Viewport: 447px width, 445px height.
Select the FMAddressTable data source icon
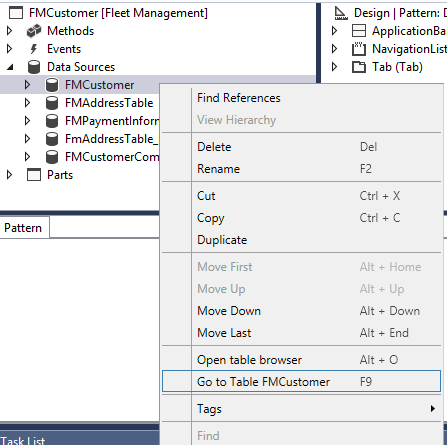pos(52,103)
